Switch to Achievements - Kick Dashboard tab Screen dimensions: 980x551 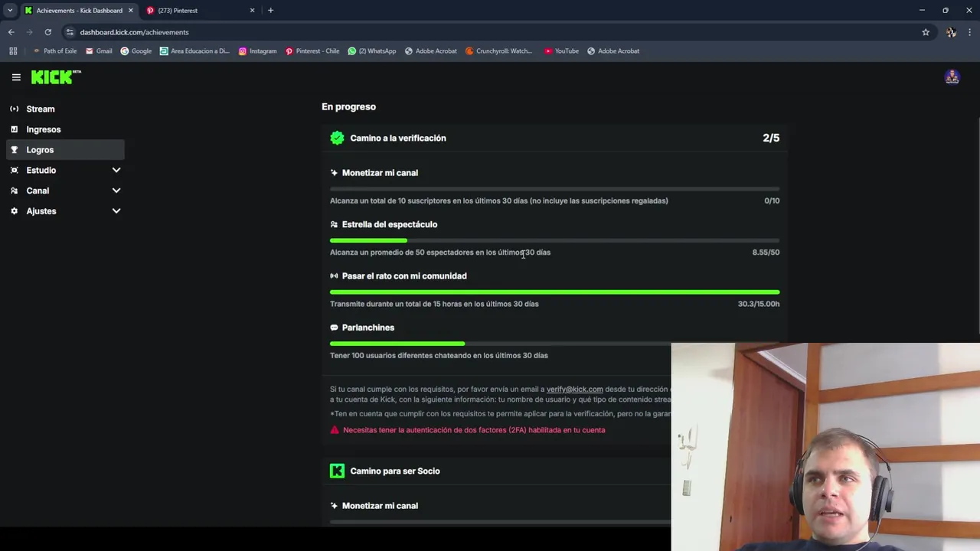click(79, 11)
